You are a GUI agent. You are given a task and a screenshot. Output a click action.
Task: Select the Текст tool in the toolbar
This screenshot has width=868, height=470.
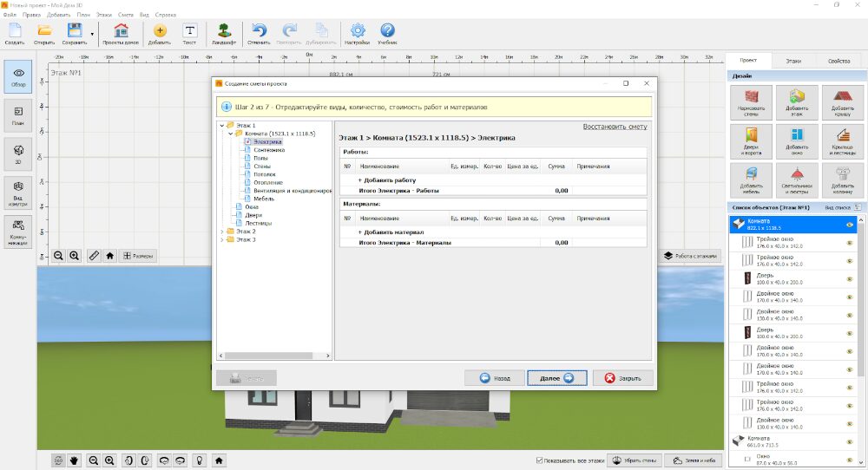click(189, 34)
